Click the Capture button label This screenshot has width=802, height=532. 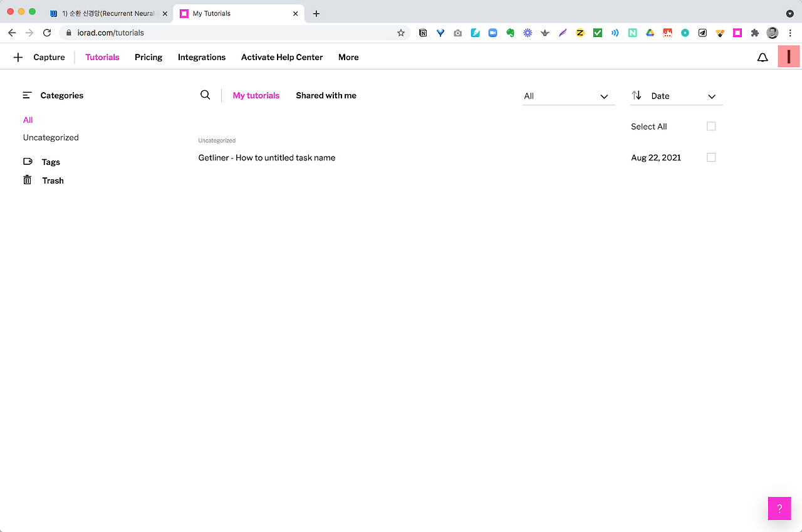point(49,57)
